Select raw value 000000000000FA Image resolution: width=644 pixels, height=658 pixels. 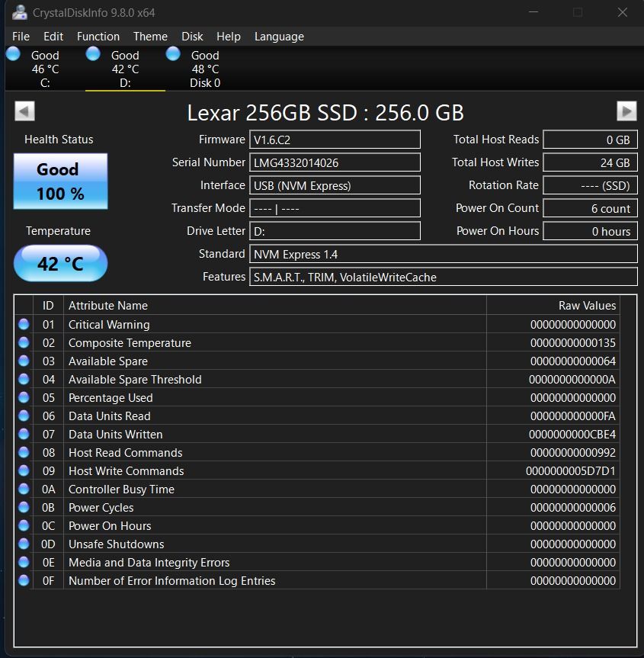pyautogui.click(x=573, y=416)
